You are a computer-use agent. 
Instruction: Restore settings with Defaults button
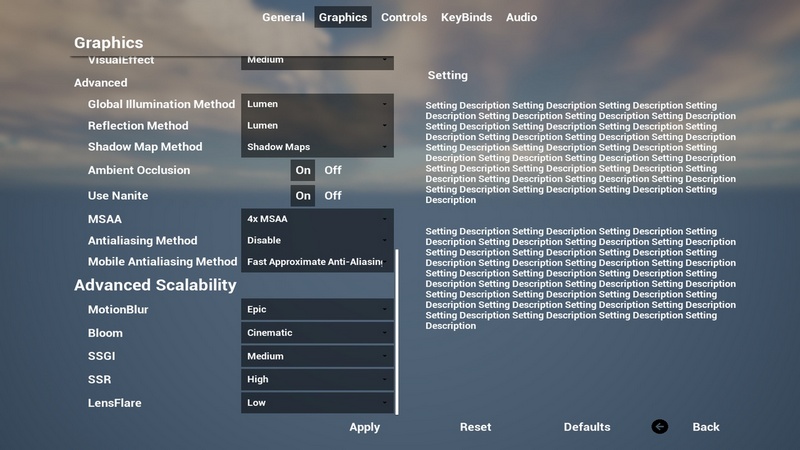click(587, 427)
